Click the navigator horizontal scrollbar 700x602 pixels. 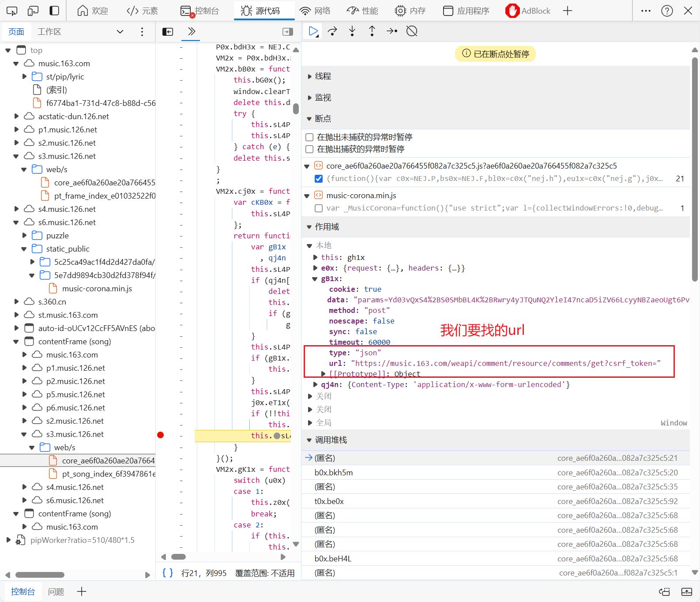click(40, 575)
